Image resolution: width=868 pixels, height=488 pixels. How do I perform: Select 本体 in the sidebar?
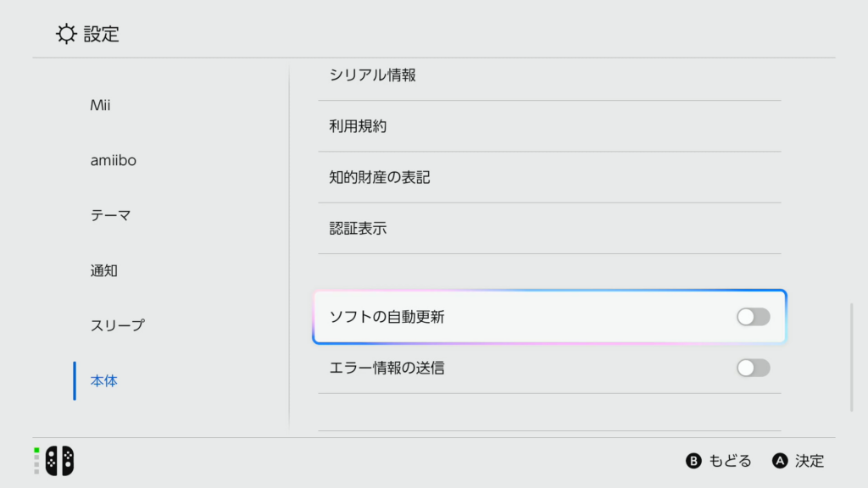tap(103, 380)
